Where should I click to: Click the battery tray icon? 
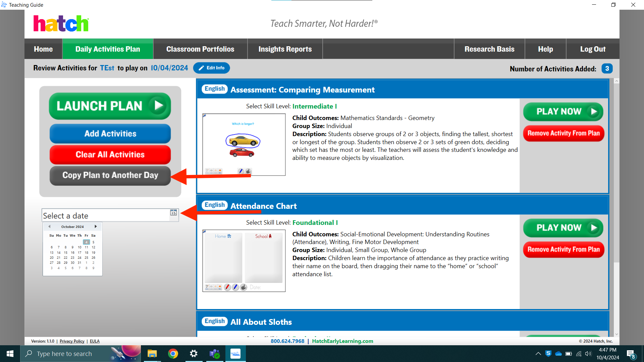pyautogui.click(x=569, y=354)
